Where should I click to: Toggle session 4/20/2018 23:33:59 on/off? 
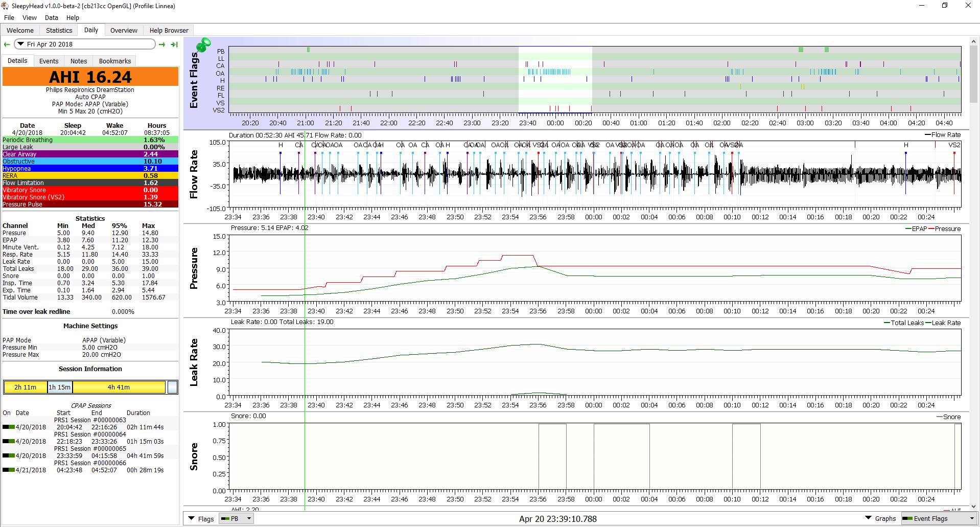9,455
